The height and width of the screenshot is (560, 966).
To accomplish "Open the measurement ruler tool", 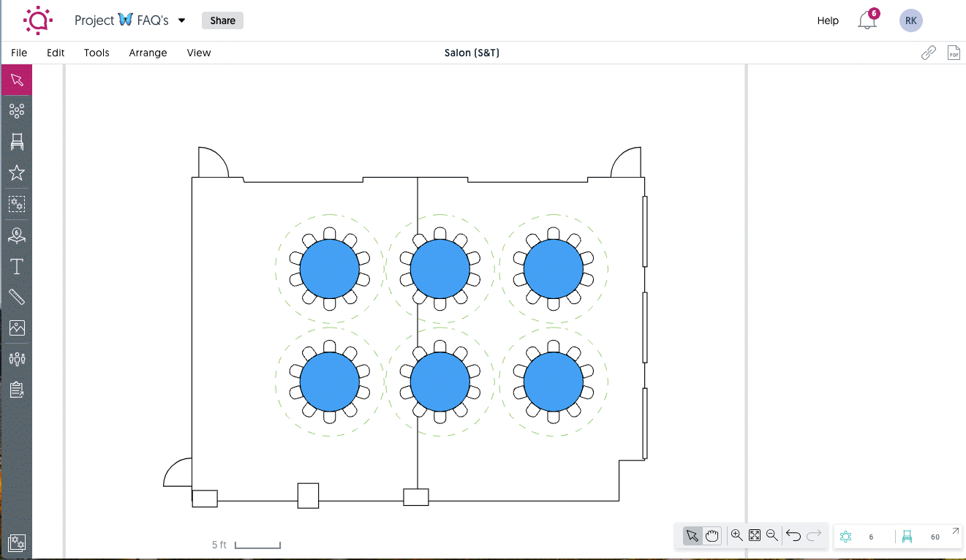I will tap(16, 297).
